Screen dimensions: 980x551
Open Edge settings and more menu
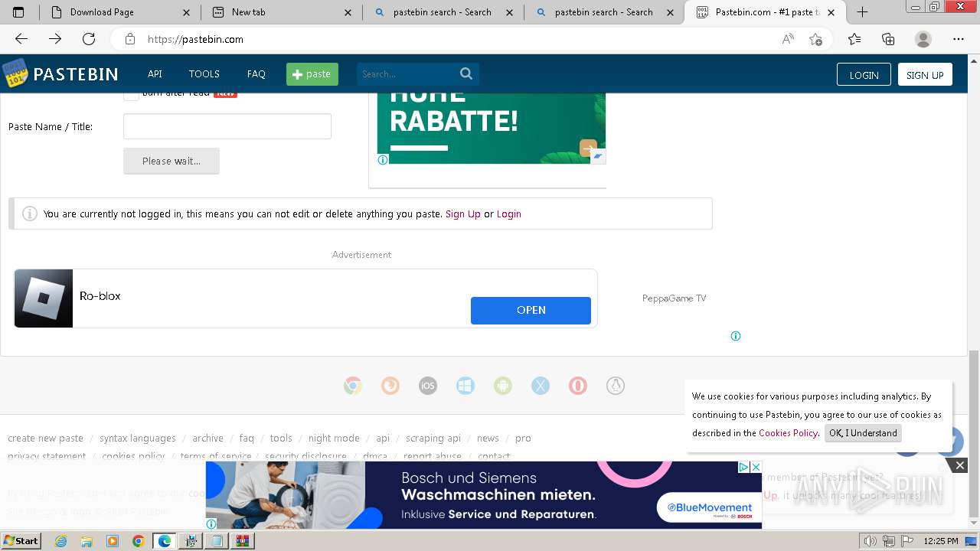tap(959, 39)
